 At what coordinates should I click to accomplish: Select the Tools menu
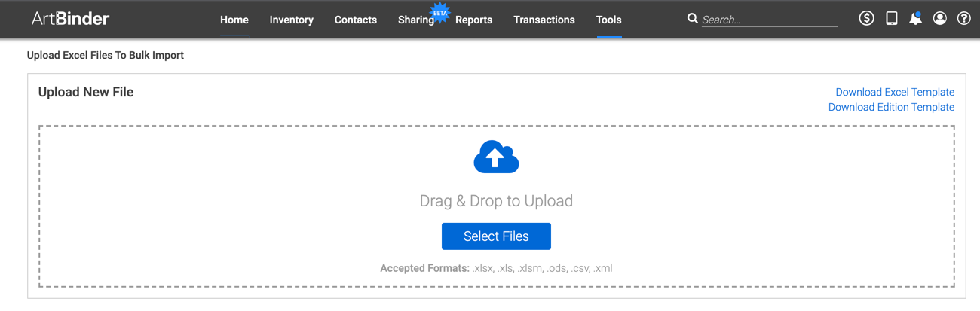point(609,20)
